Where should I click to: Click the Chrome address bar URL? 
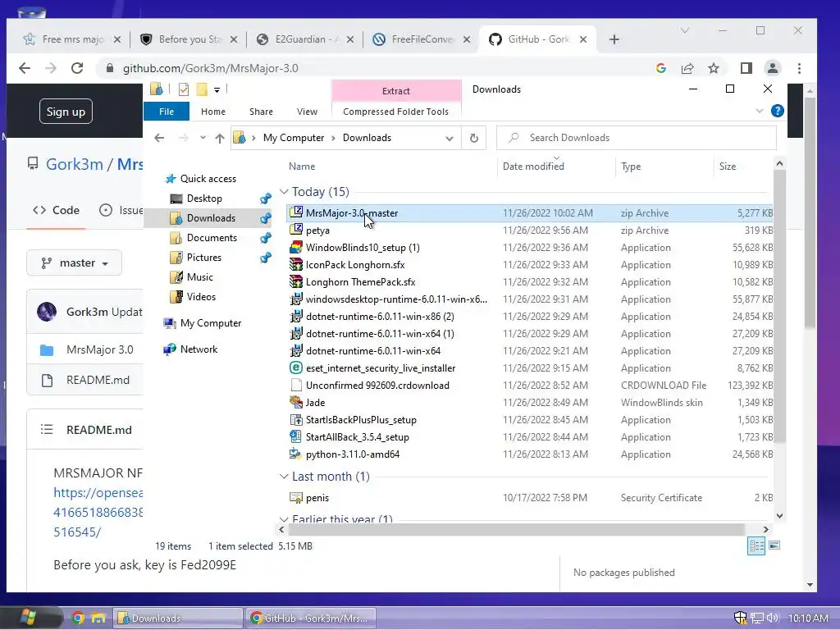point(211,68)
